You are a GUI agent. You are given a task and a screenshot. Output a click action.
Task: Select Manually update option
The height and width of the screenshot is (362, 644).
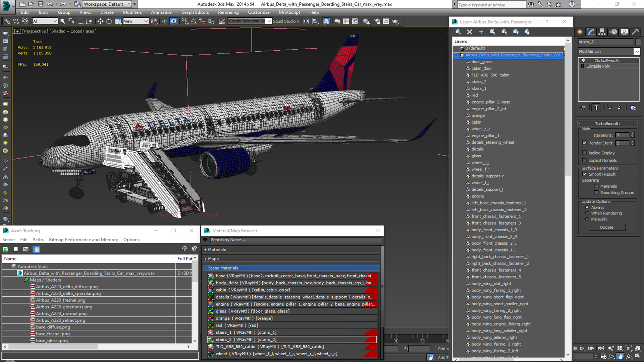(587, 219)
